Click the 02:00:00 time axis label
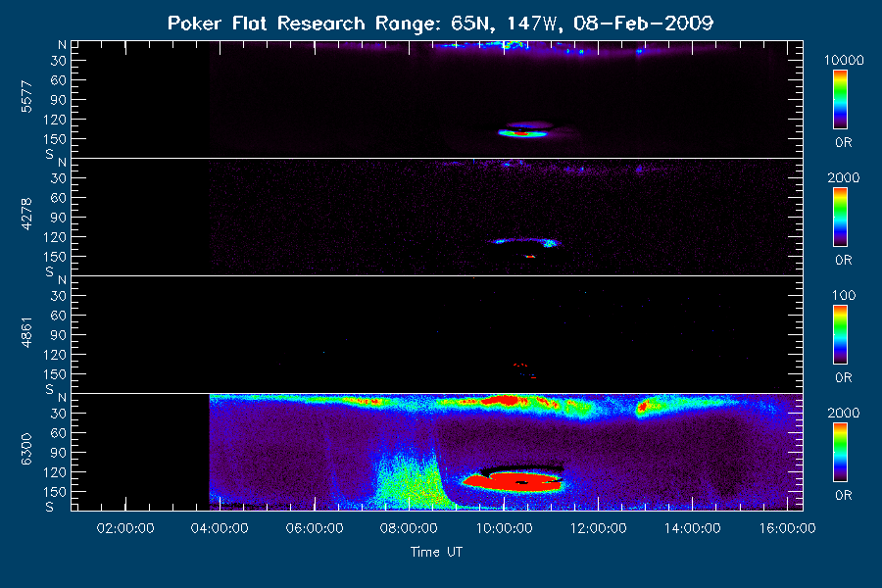This screenshot has width=882, height=588. pyautogui.click(x=125, y=528)
